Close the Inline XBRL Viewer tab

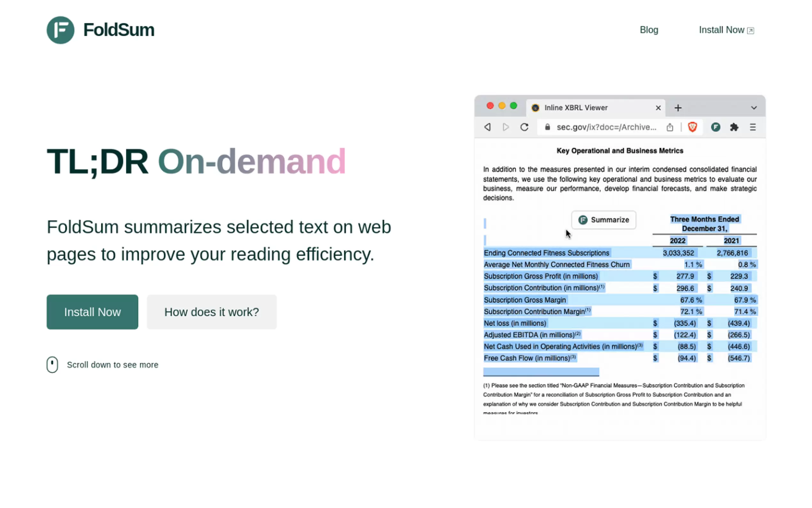[x=658, y=108]
